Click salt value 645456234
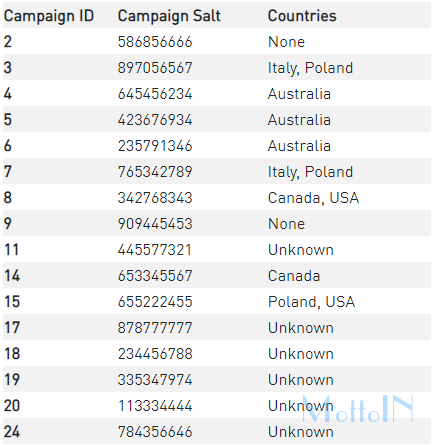The height and width of the screenshot is (445, 432). 155,94
